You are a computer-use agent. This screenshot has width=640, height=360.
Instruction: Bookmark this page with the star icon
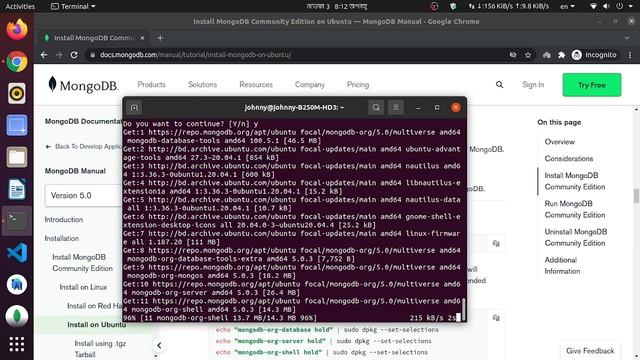[528, 55]
